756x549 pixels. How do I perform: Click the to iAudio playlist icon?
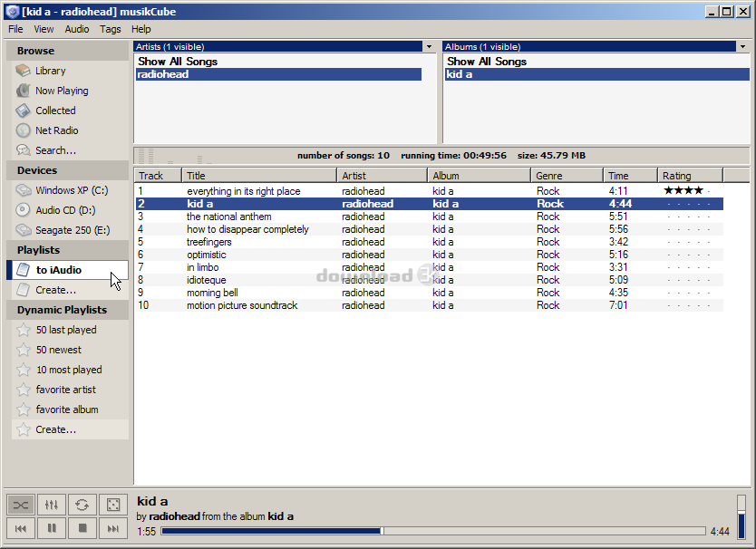pyautogui.click(x=23, y=270)
